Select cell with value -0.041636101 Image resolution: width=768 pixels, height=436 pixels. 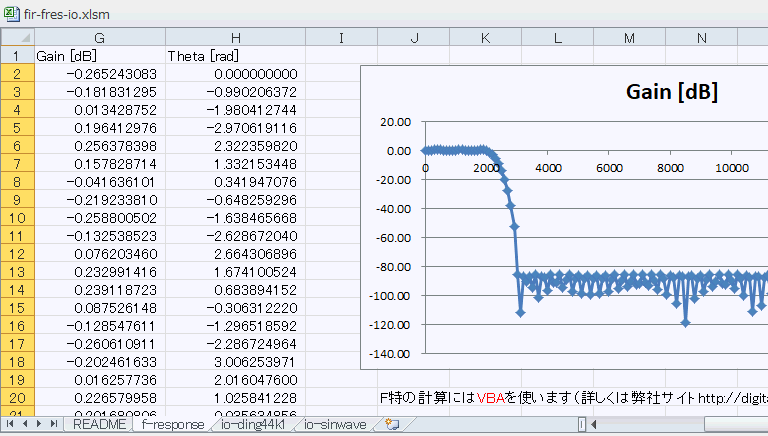coord(100,182)
